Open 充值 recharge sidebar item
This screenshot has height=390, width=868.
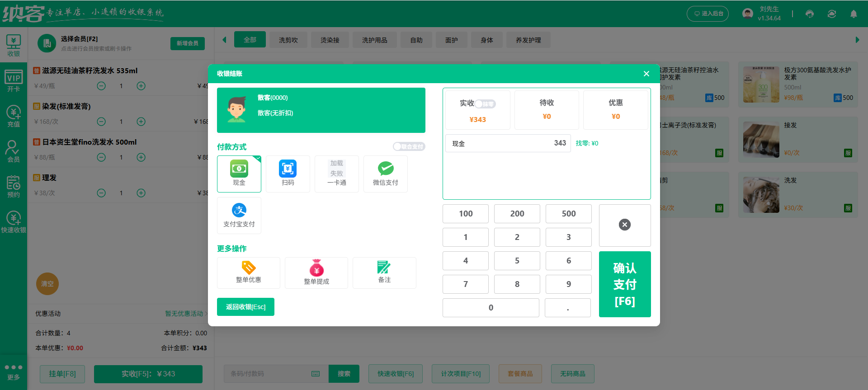tap(14, 116)
